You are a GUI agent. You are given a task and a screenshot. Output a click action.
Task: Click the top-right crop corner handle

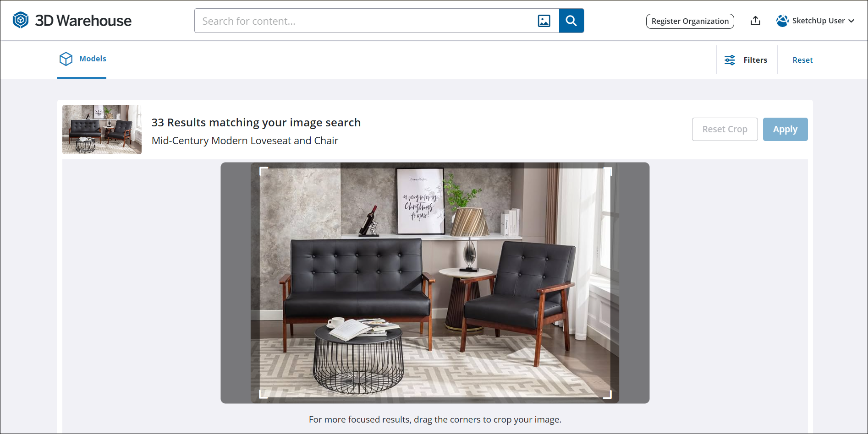608,171
